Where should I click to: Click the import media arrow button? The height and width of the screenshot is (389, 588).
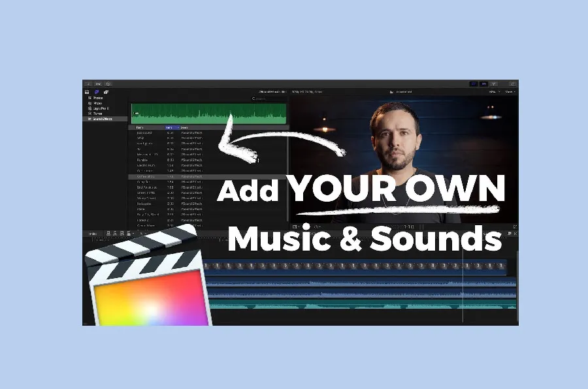(x=88, y=84)
